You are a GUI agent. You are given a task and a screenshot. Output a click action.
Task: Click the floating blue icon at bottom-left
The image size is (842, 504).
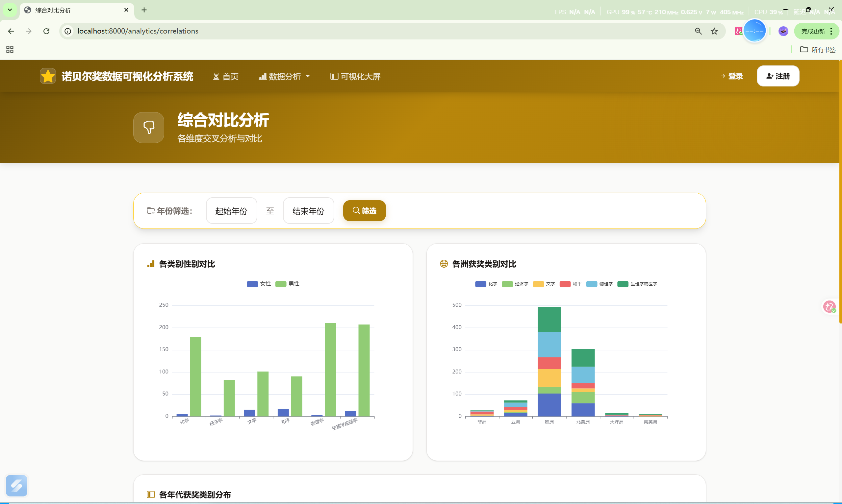(16, 485)
